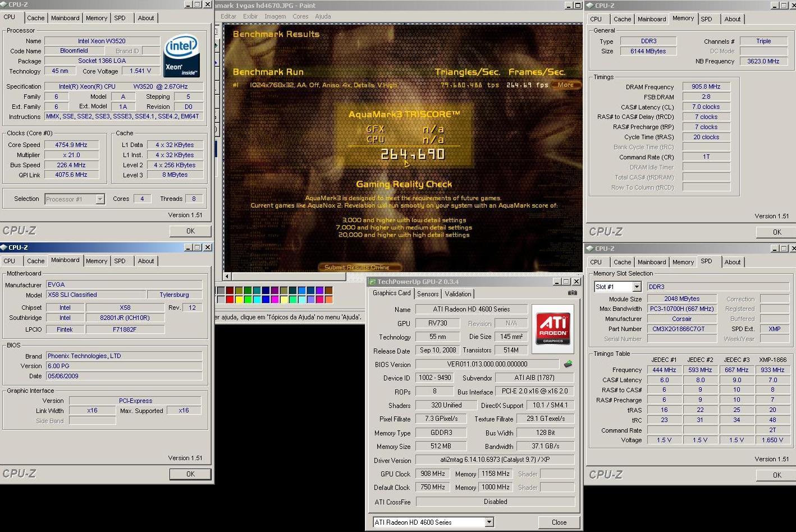Viewport: 796px width, 532px height.
Task: Open the Editar menu in Paint
Action: (x=228, y=16)
